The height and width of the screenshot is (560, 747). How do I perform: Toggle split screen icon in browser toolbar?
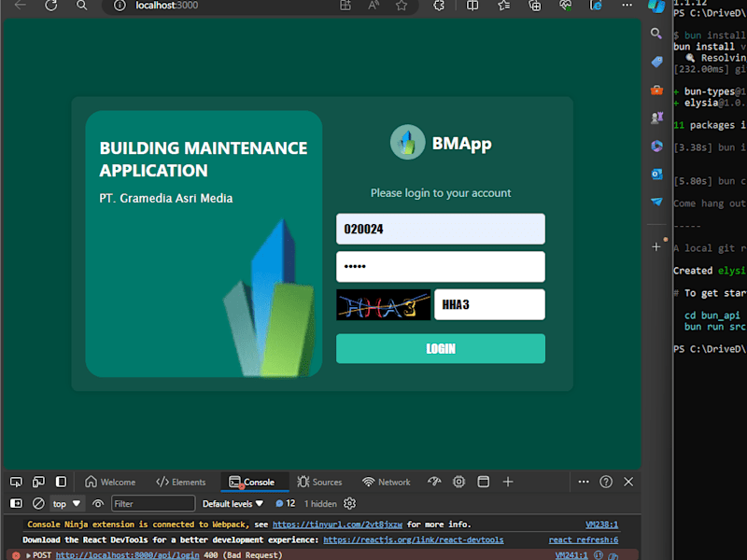click(x=472, y=6)
